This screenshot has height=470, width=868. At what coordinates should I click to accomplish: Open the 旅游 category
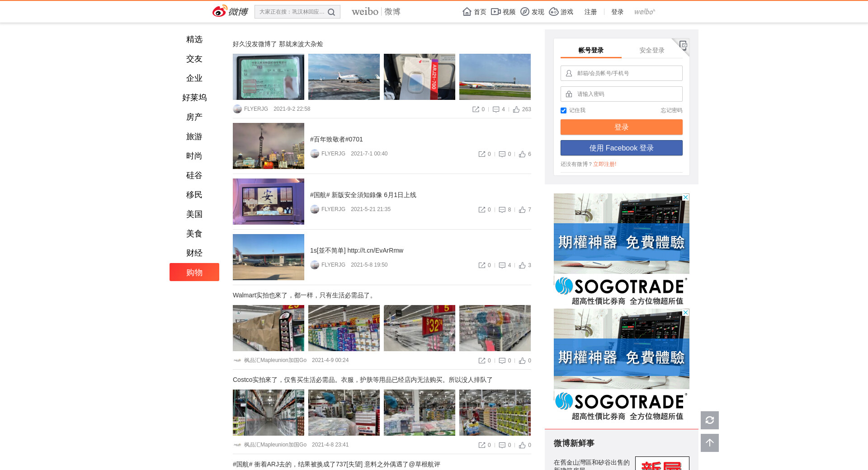click(194, 136)
